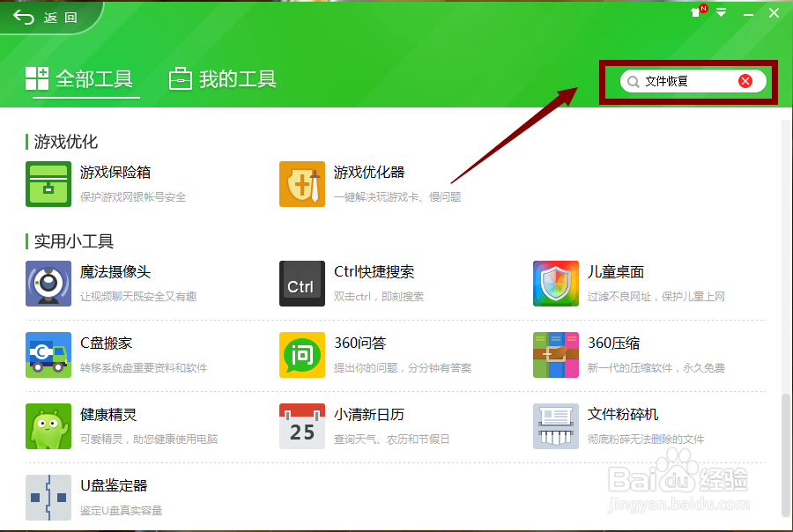Open the Ctrl快捷搜索 icon
Screen dimensions: 793x532
[x=302, y=284]
